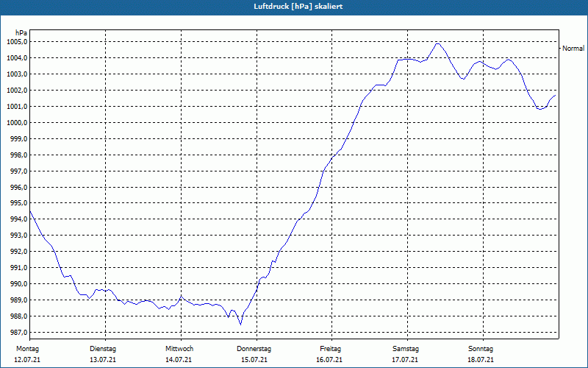The width and height of the screenshot is (588, 368).
Task: Select the 1002,0 axis value
Action: click(16, 90)
